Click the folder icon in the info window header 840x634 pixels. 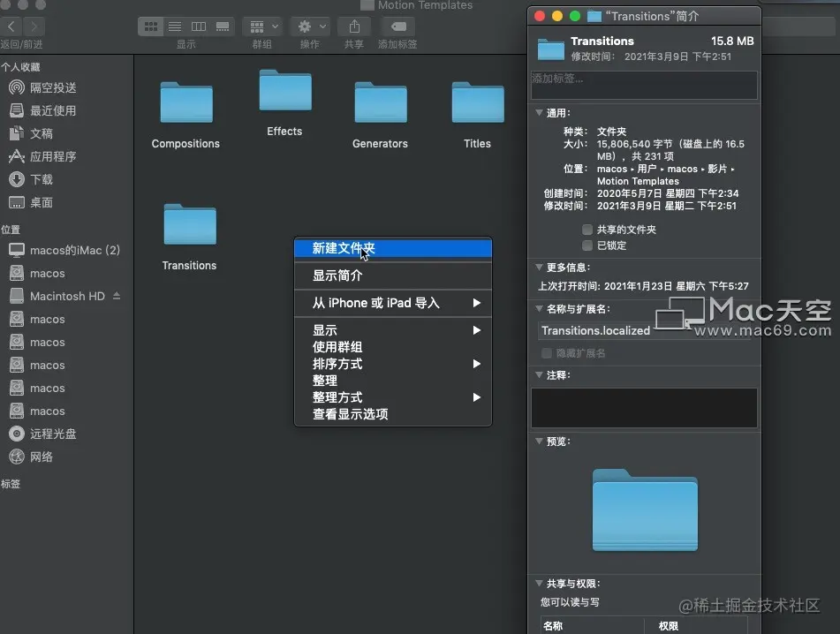point(550,49)
